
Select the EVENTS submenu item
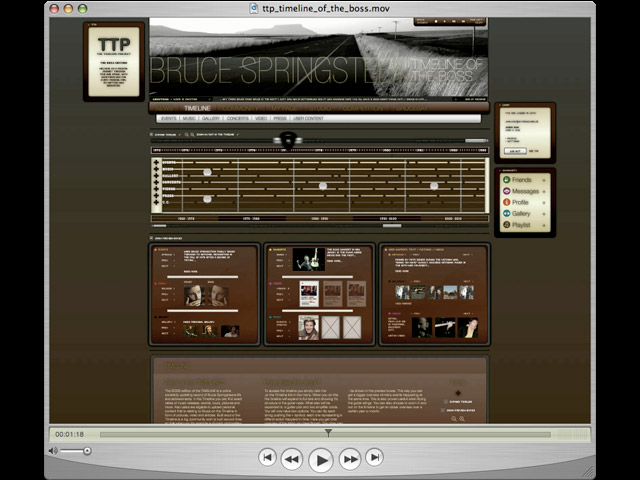pos(169,118)
